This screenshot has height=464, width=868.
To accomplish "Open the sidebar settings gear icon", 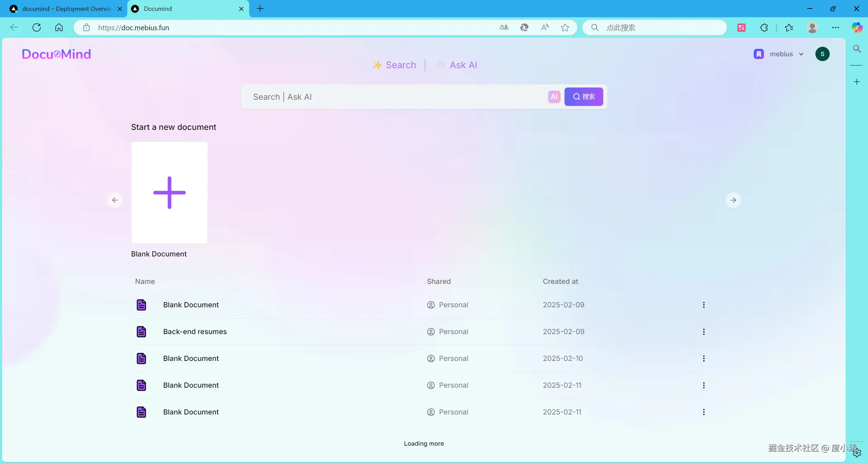I will tap(857, 452).
